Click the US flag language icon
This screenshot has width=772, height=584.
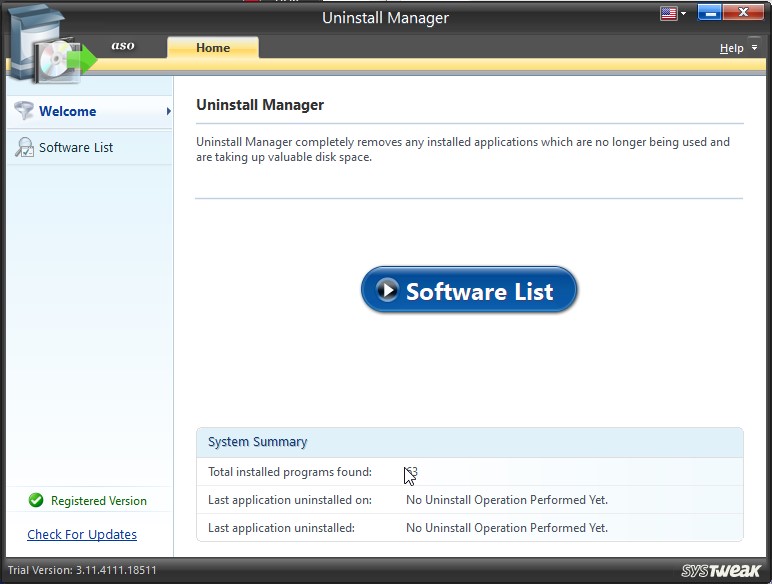(668, 13)
